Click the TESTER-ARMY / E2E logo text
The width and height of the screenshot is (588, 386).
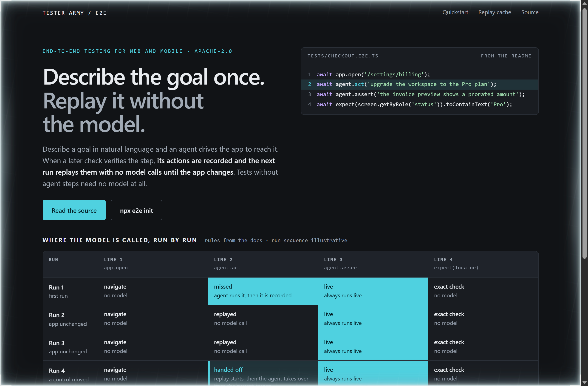coord(74,13)
